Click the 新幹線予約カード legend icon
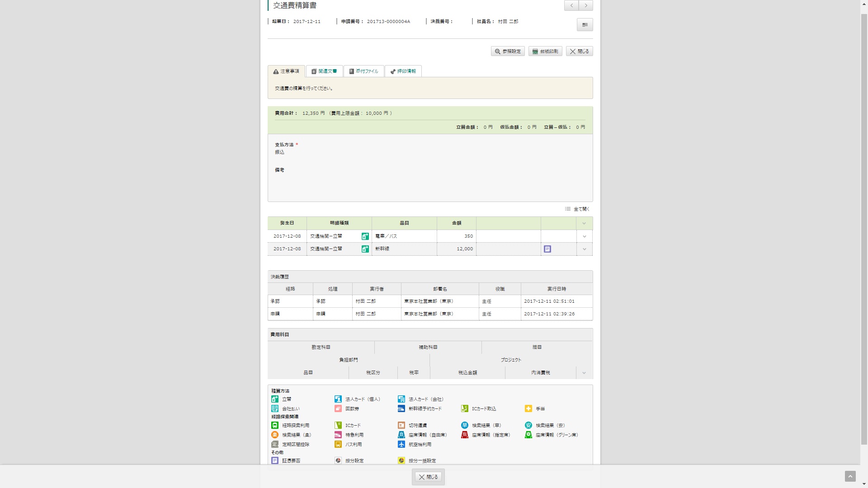The height and width of the screenshot is (488, 868). click(x=401, y=408)
